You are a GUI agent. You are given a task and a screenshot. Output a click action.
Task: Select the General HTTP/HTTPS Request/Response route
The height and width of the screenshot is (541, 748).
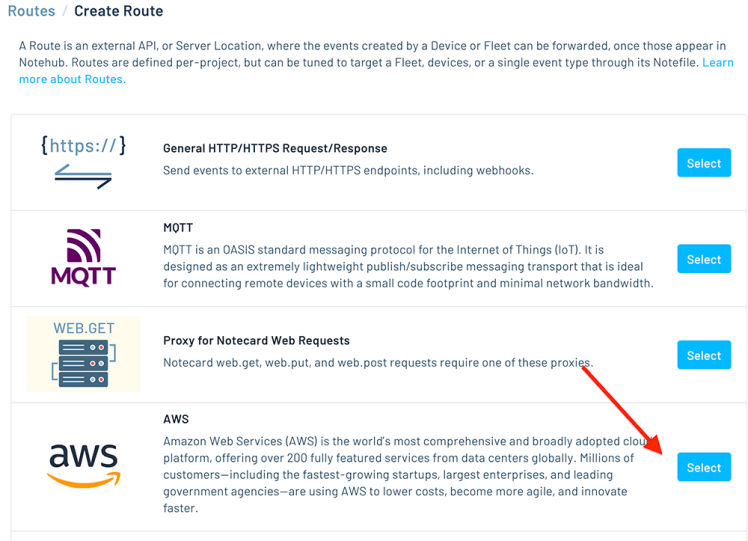703,163
